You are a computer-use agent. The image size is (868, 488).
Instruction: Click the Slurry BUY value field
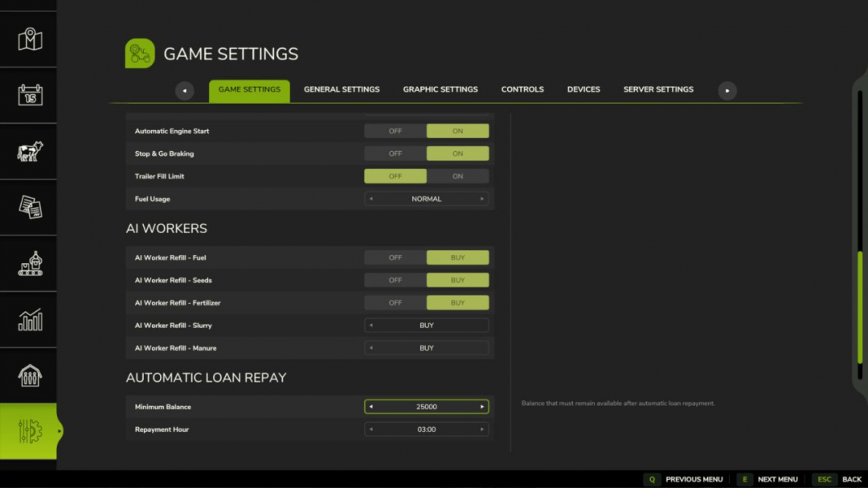point(426,326)
